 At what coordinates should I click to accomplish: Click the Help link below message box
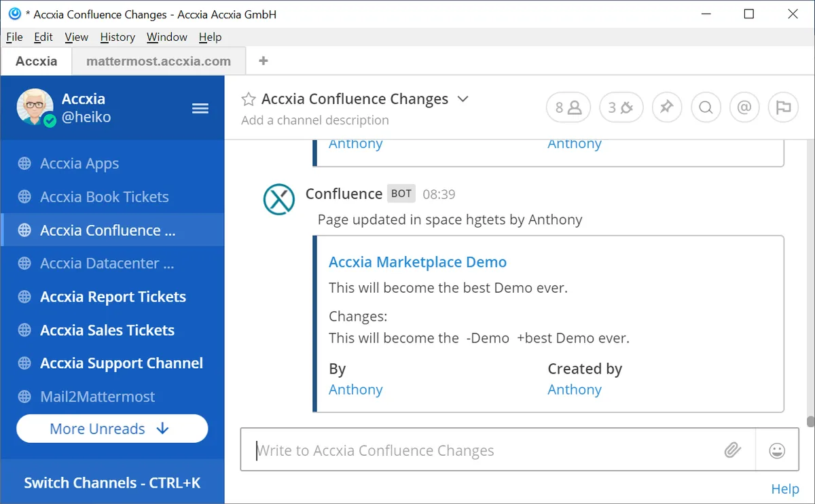(785, 489)
